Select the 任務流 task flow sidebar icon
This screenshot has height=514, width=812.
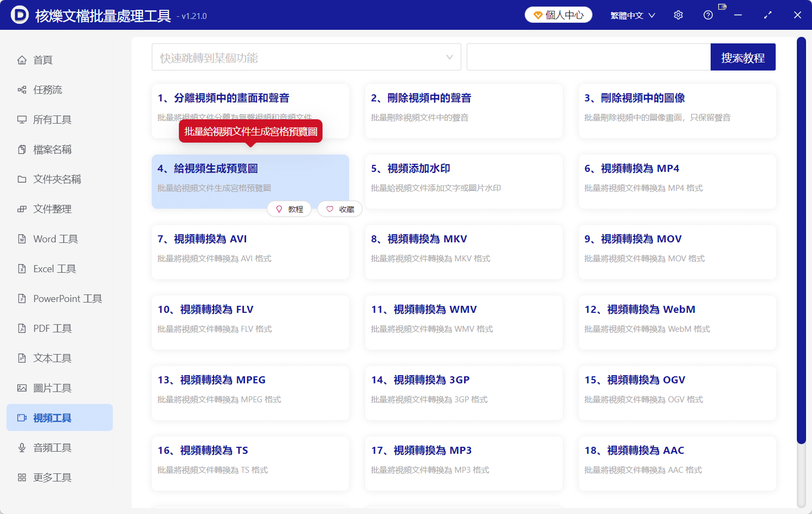coord(21,89)
